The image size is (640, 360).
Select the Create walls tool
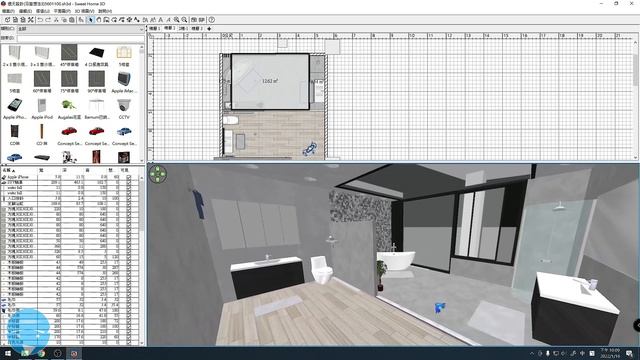(106, 20)
